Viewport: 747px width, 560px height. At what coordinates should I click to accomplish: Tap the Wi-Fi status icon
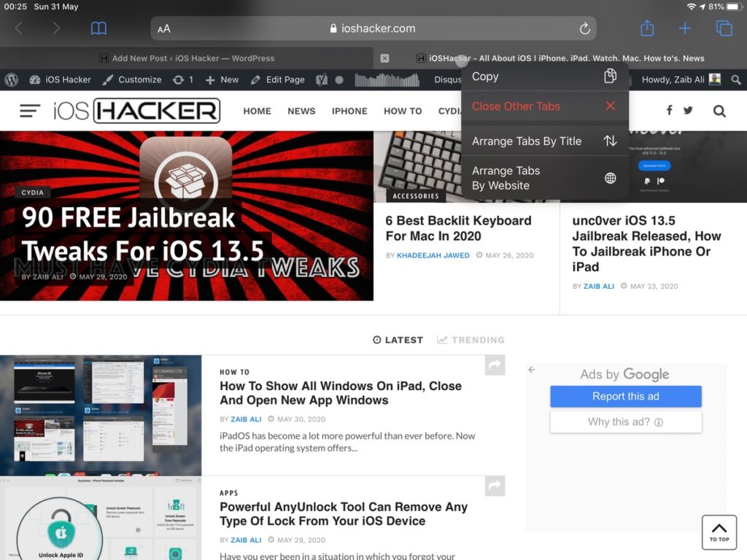click(691, 7)
